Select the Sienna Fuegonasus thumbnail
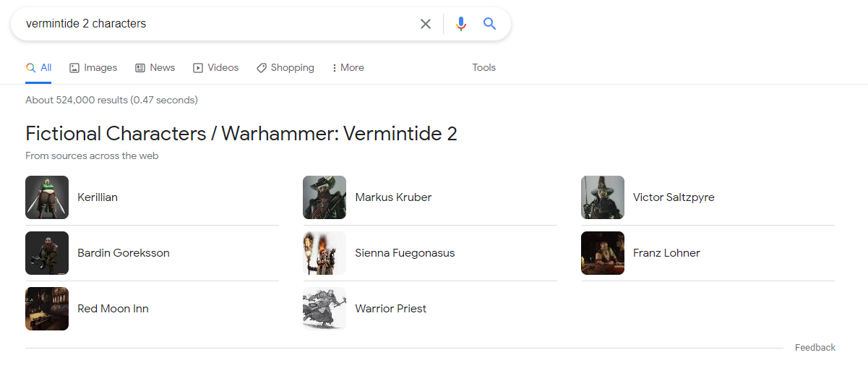This screenshot has width=868, height=376. 325,253
